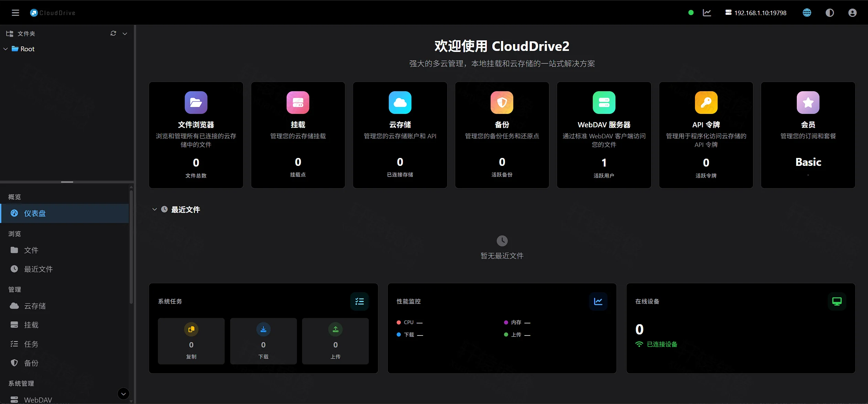
Task: Click the 备份 sidebar shield icon
Action: pyautogui.click(x=14, y=363)
